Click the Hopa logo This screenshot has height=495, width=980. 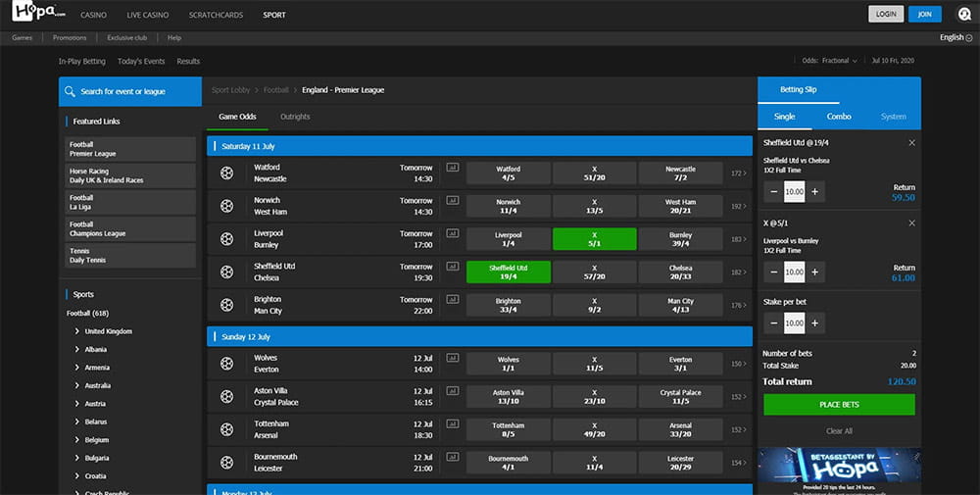(39, 12)
